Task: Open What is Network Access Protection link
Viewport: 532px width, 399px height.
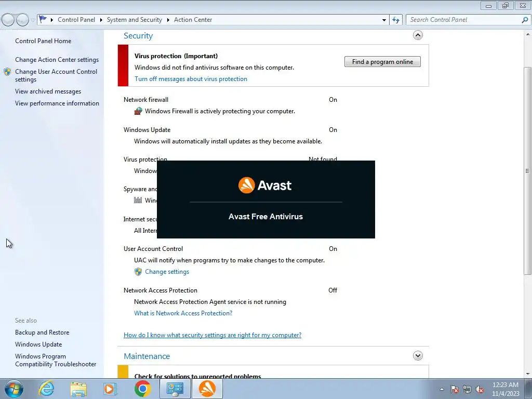Action: click(183, 313)
